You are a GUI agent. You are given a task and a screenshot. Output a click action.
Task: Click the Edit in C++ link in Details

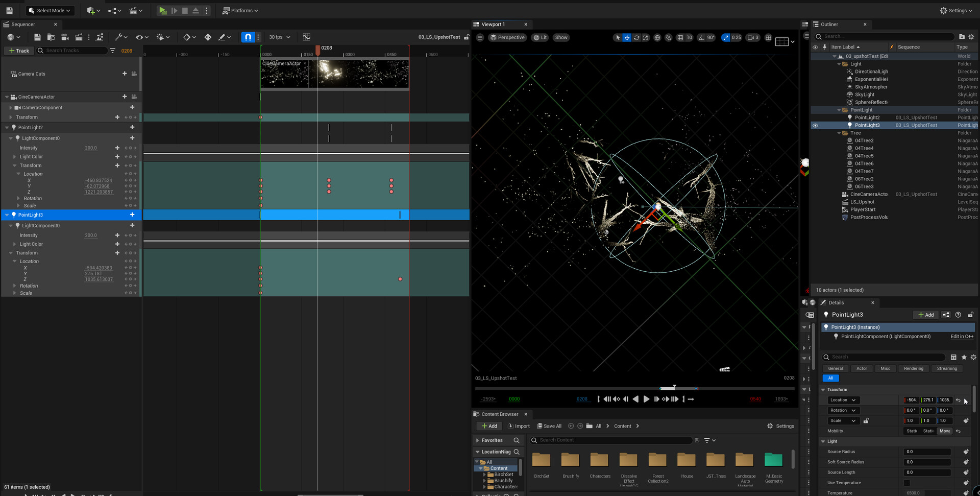pyautogui.click(x=962, y=337)
